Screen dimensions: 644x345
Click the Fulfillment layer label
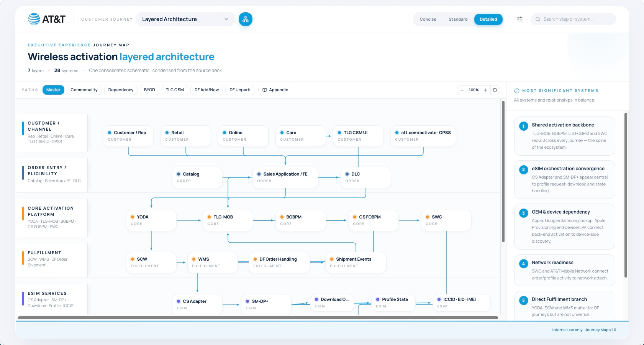tap(51, 260)
